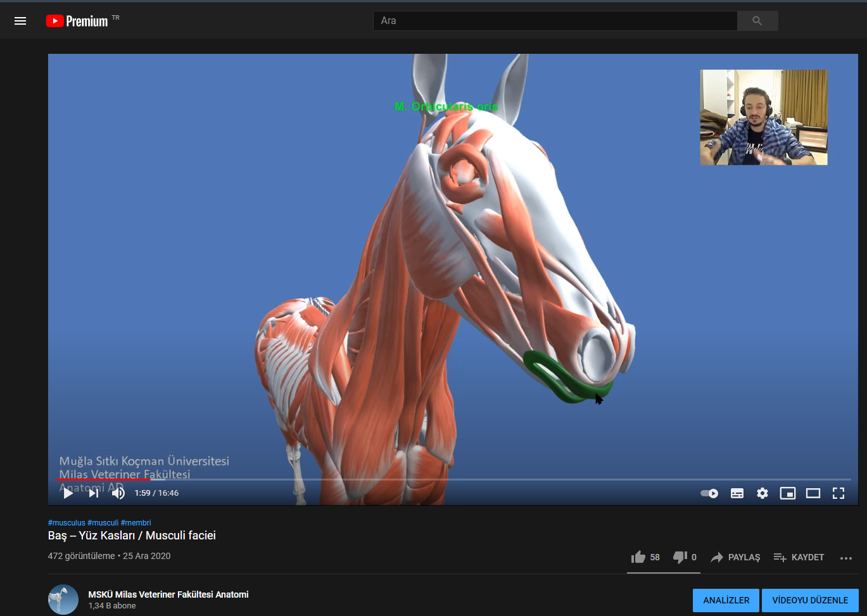Open the three-dot more actions menu
This screenshot has width=867, height=616.
(846, 558)
